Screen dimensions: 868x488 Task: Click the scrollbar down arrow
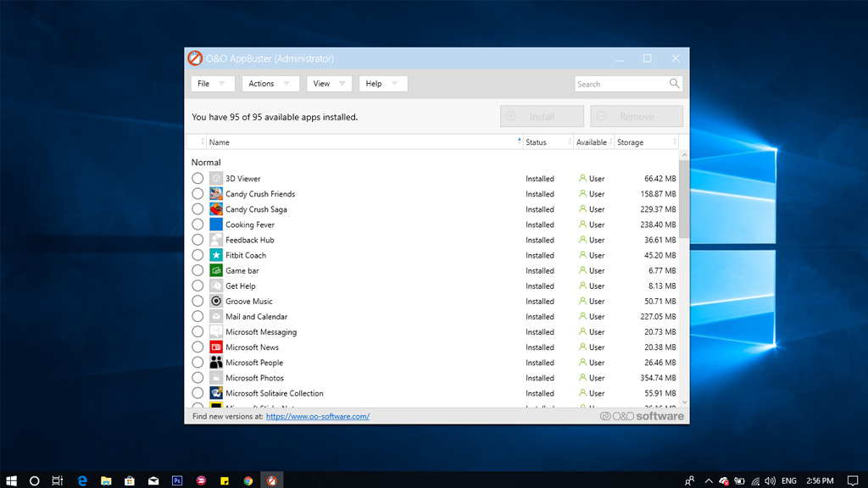pyautogui.click(x=684, y=402)
